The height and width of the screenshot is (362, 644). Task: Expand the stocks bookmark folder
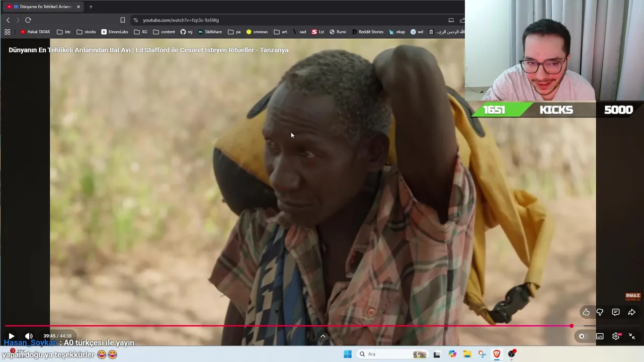pyautogui.click(x=86, y=32)
